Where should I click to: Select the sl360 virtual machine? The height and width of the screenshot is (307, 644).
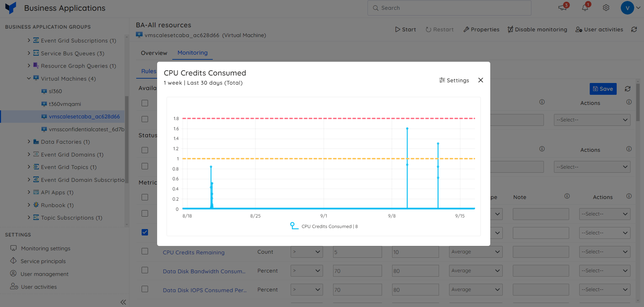click(55, 91)
